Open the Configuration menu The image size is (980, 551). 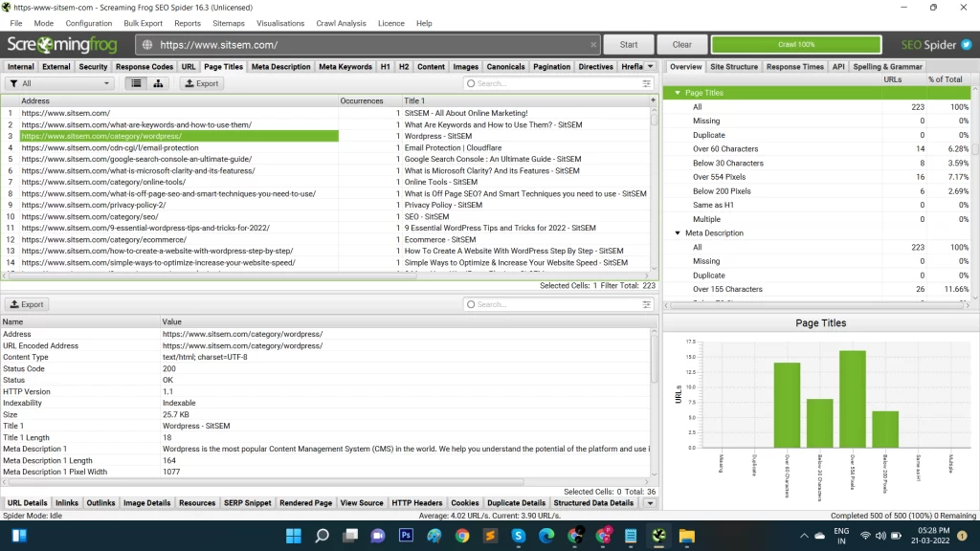(x=89, y=23)
